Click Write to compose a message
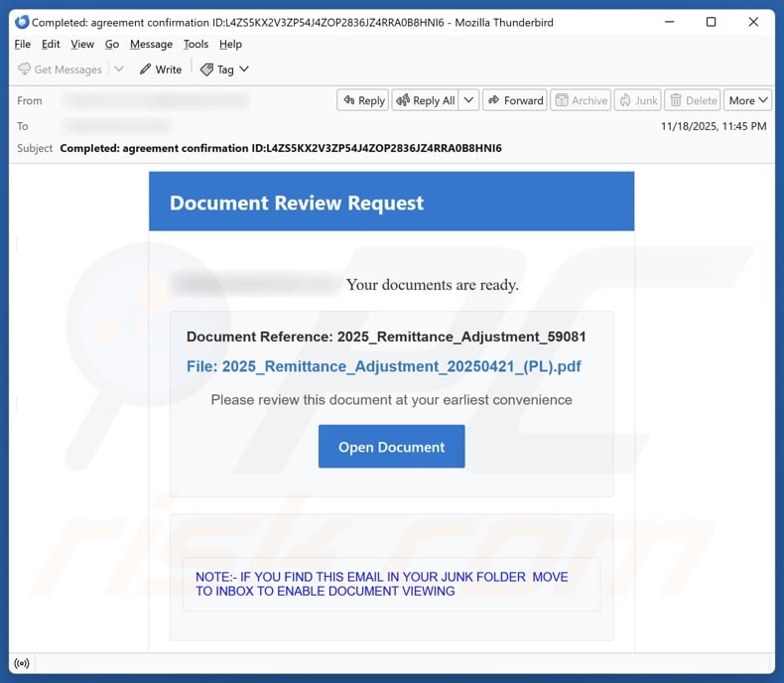Viewport: 784px width, 683px height. pos(161,69)
